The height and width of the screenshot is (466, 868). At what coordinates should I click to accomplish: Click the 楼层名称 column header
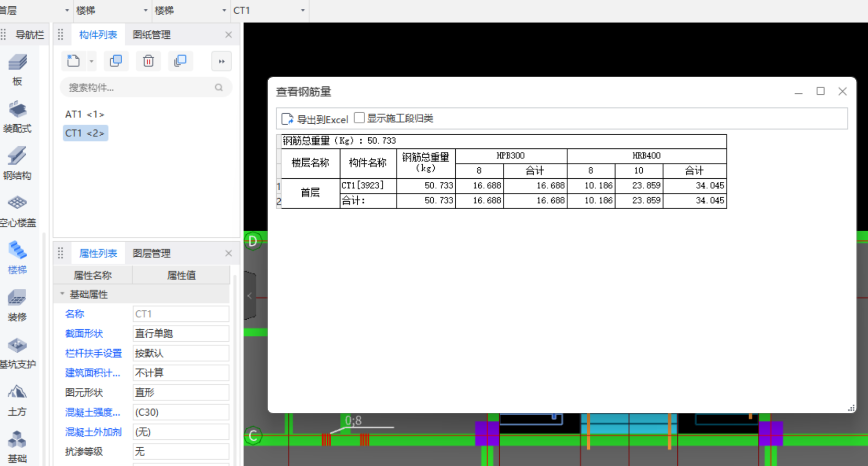pos(311,163)
